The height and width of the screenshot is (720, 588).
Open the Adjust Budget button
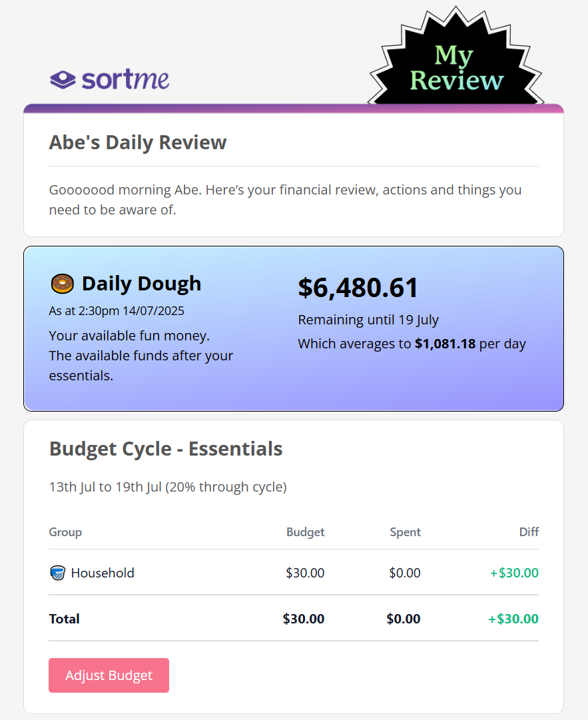tap(109, 675)
